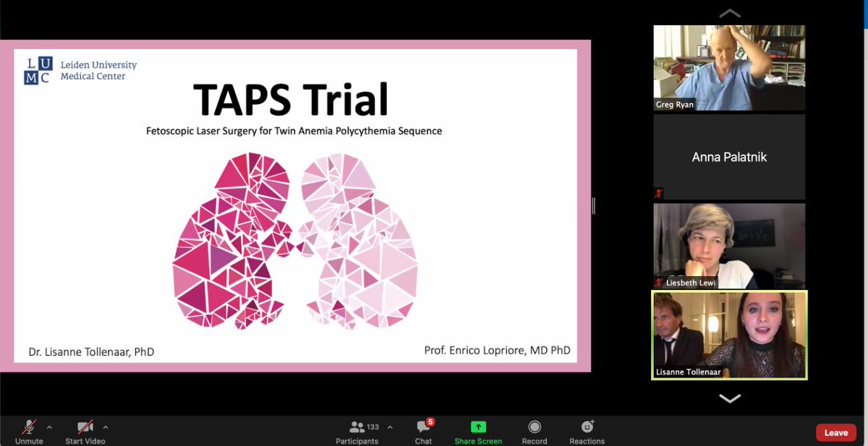Unmute the microphone in the toolbar
The height and width of the screenshot is (446, 868).
click(29, 426)
